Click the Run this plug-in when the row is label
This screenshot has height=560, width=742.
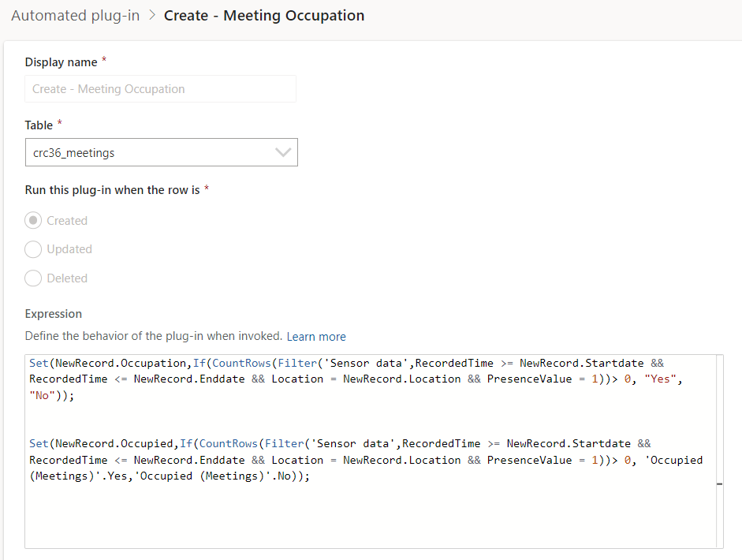(112, 190)
